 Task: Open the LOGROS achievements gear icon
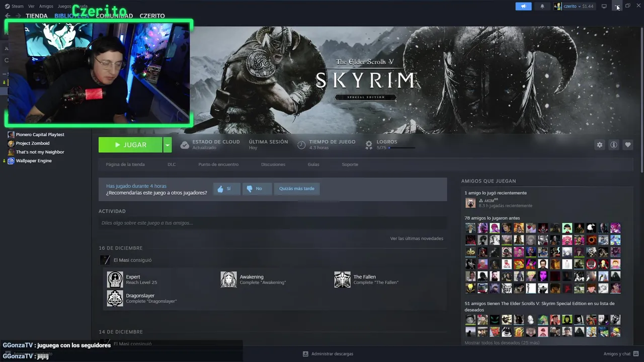pos(369,145)
